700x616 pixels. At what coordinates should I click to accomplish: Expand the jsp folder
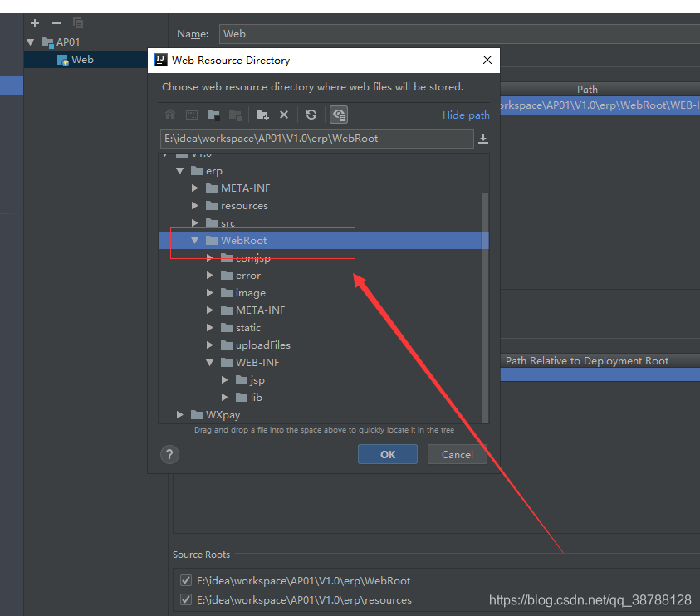225,380
